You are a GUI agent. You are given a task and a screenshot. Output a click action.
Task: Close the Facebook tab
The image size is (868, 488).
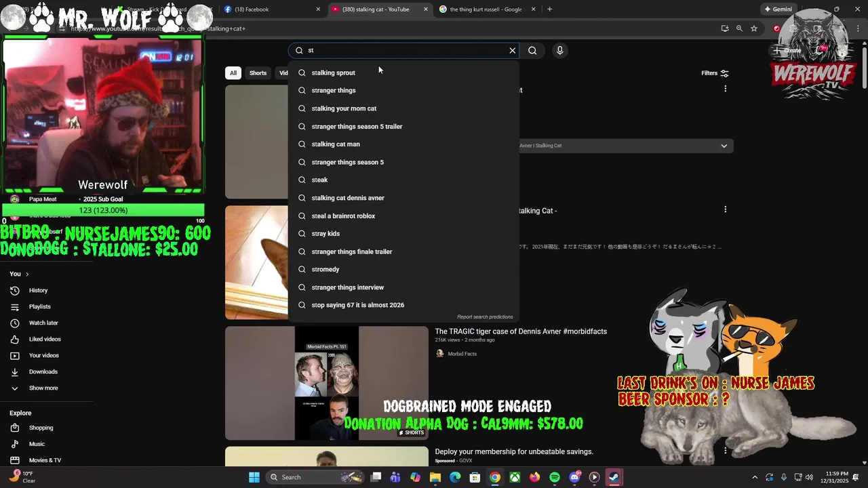coord(318,9)
